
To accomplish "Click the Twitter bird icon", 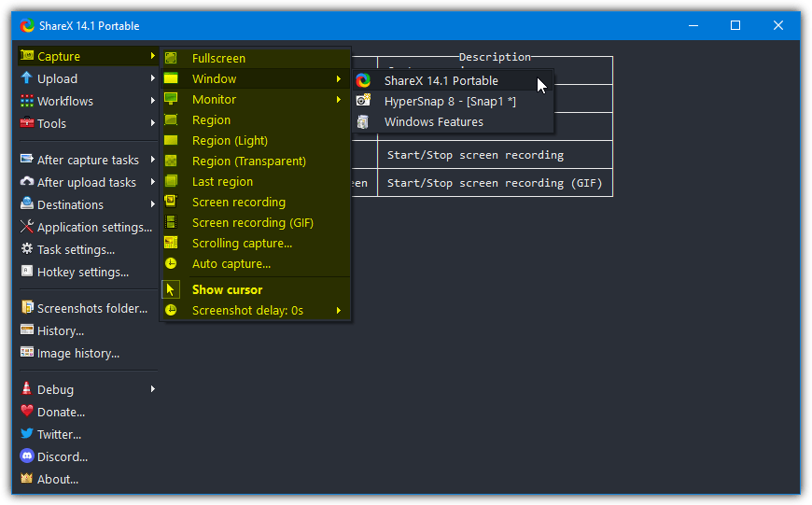I will click(x=27, y=433).
